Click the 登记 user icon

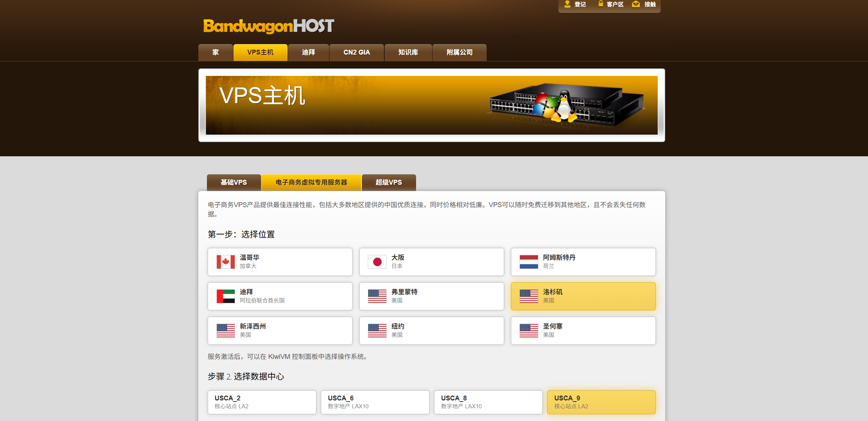[x=567, y=4]
